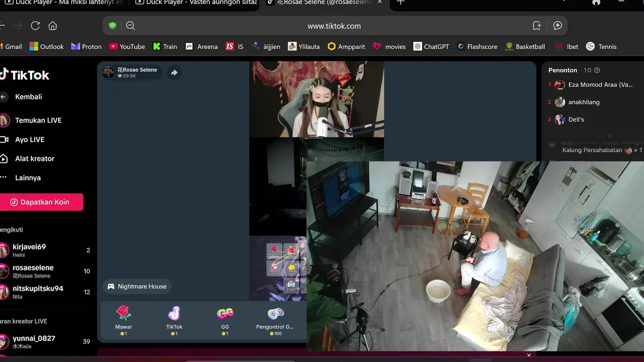
Task: Open the Ibet bookmark
Action: pos(567,46)
